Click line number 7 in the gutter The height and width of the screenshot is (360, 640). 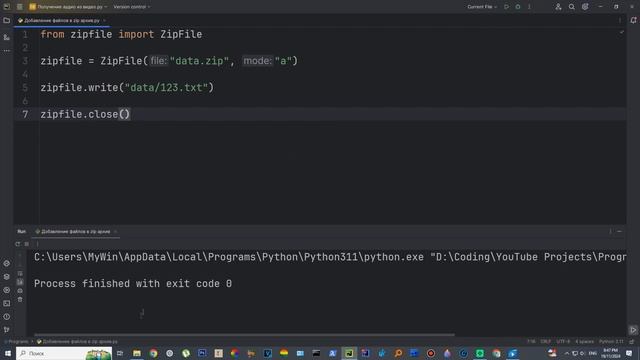(x=25, y=114)
